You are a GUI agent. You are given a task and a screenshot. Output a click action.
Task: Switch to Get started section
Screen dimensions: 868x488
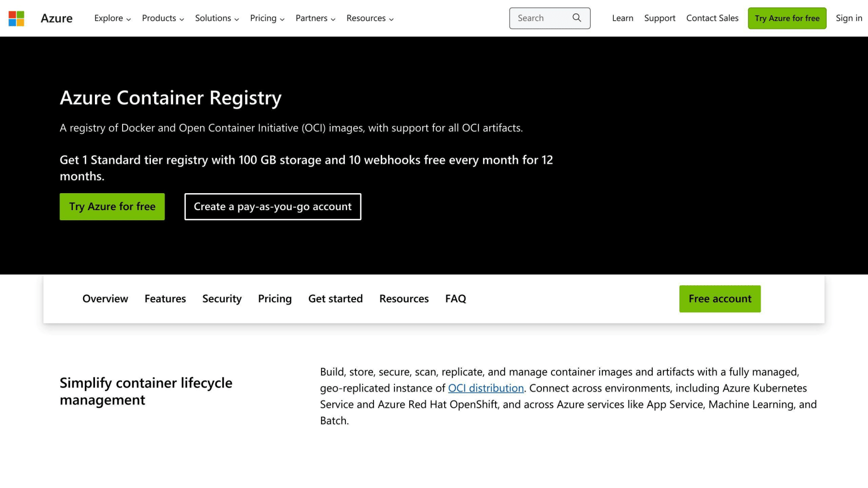(336, 299)
